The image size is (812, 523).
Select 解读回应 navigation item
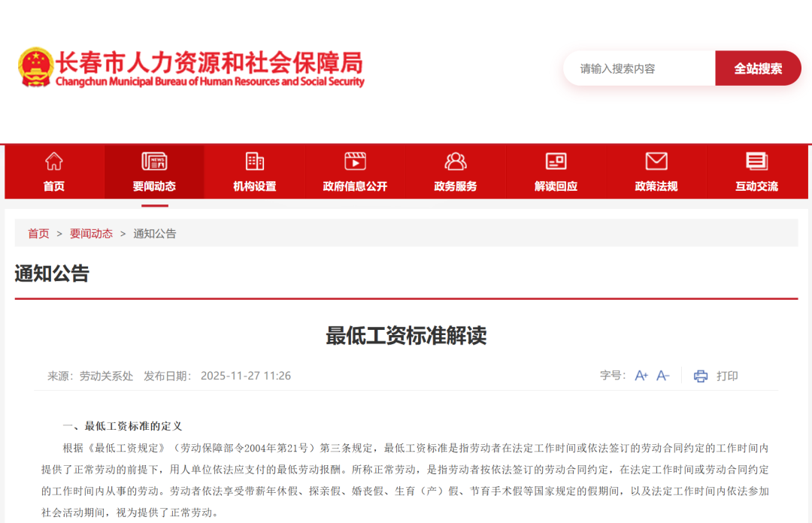556,172
